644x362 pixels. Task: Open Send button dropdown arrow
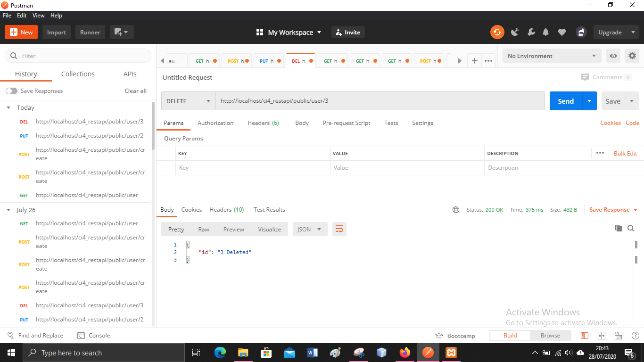589,101
